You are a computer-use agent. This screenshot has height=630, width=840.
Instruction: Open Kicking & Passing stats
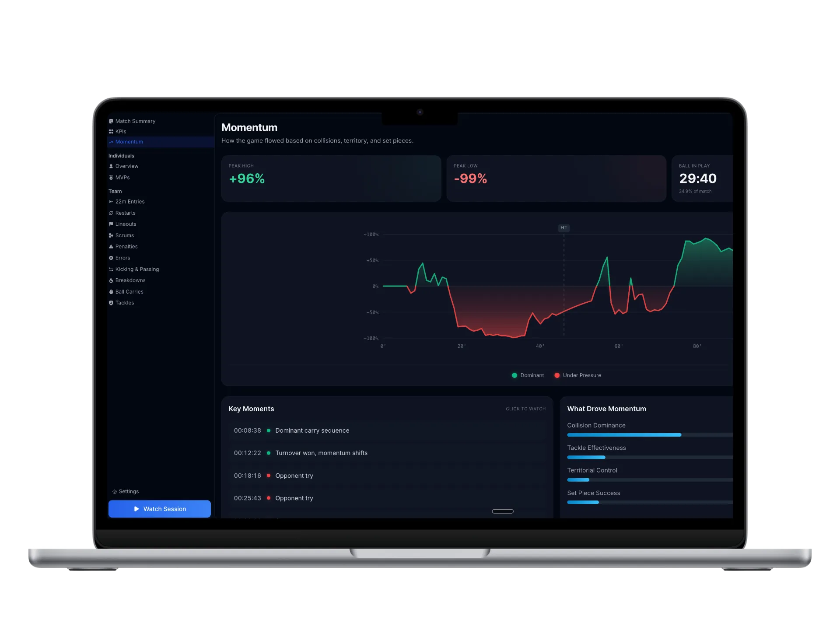point(160,269)
